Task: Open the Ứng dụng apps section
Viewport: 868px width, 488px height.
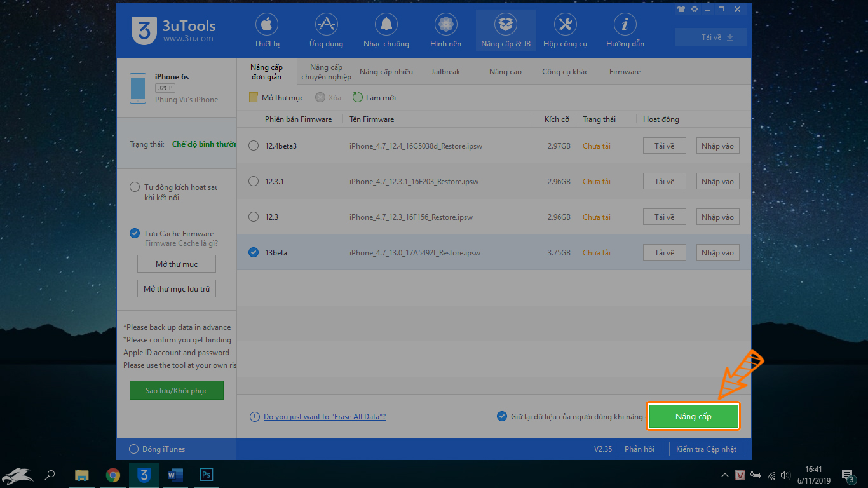Action: tap(326, 31)
